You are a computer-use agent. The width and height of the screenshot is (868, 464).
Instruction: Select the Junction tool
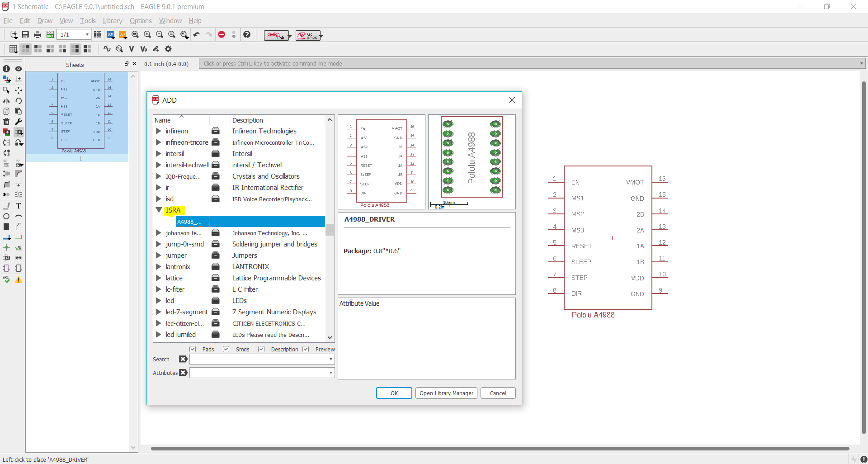6,247
